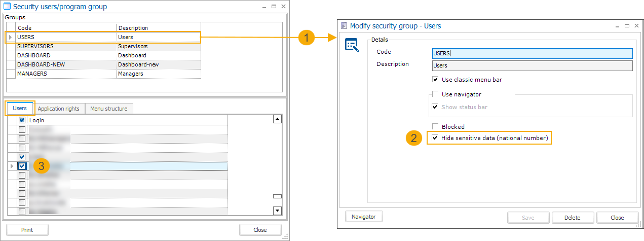Click the details edit icon in dialog

352,46
